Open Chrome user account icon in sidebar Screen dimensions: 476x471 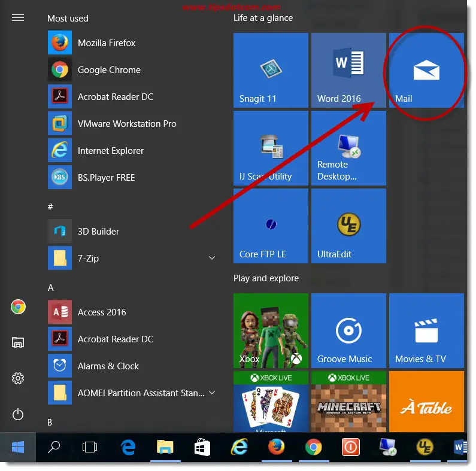pos(18,307)
